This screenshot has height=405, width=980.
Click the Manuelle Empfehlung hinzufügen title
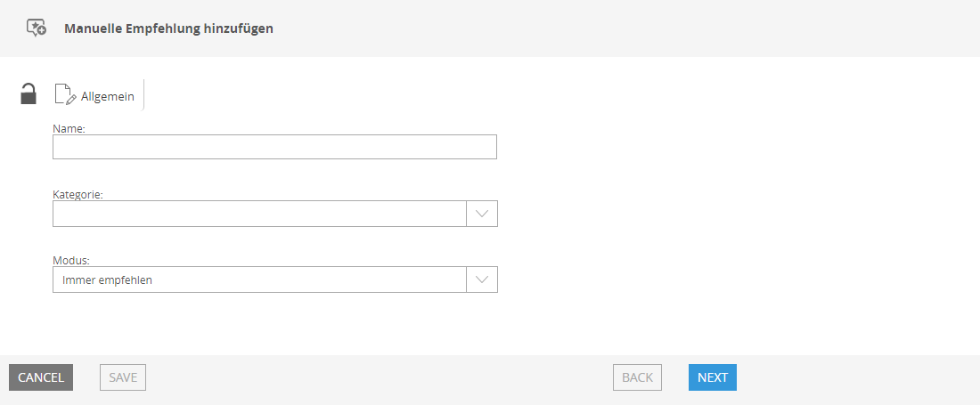[x=168, y=28]
